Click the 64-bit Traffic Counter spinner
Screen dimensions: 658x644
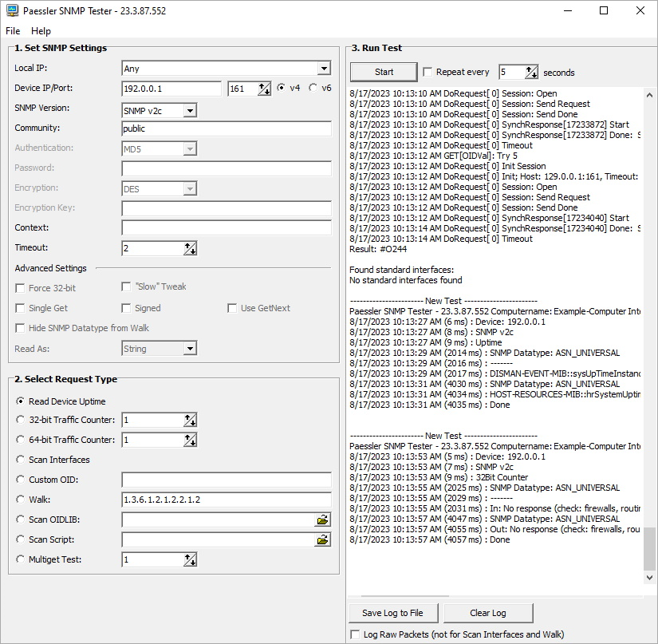coord(190,440)
